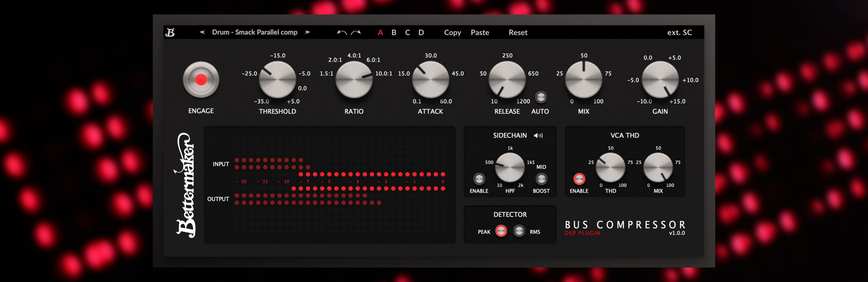Click the VCA THD MIX knob
The width and height of the screenshot is (868, 282).
click(x=658, y=167)
